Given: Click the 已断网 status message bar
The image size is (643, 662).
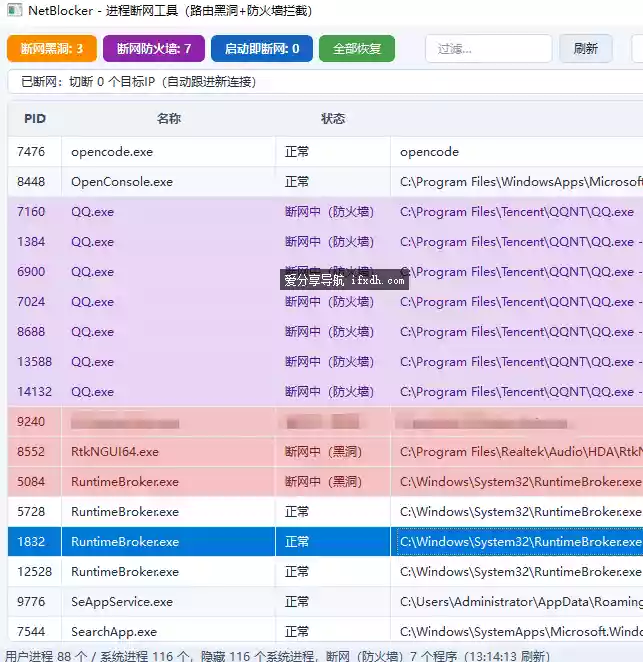Looking at the screenshot, I should point(325,81).
